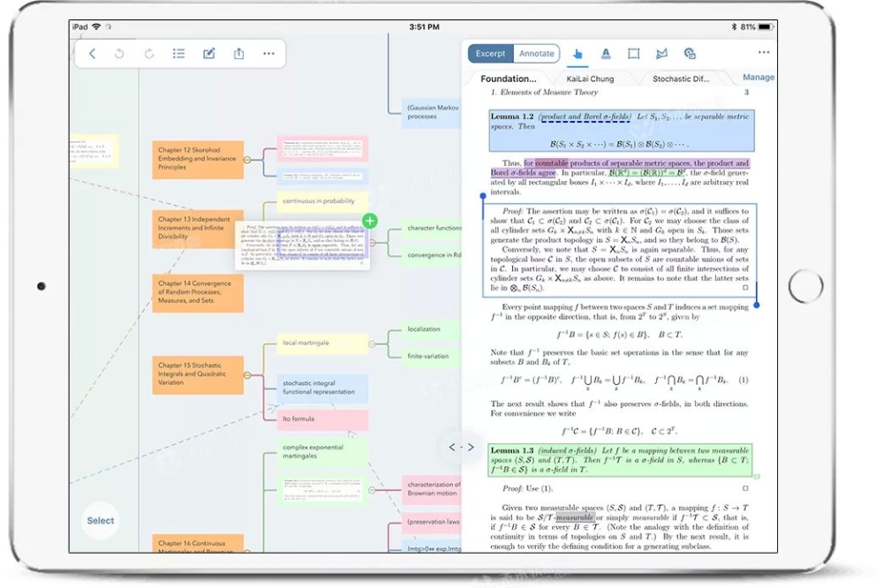
Task: Tap the back arrow in mind map toolbar
Action: [93, 54]
